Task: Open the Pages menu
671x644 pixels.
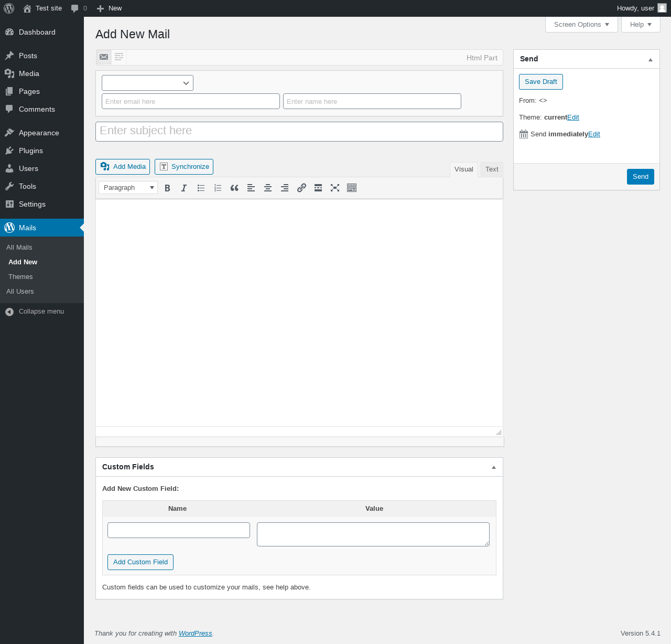Action: 42,91
